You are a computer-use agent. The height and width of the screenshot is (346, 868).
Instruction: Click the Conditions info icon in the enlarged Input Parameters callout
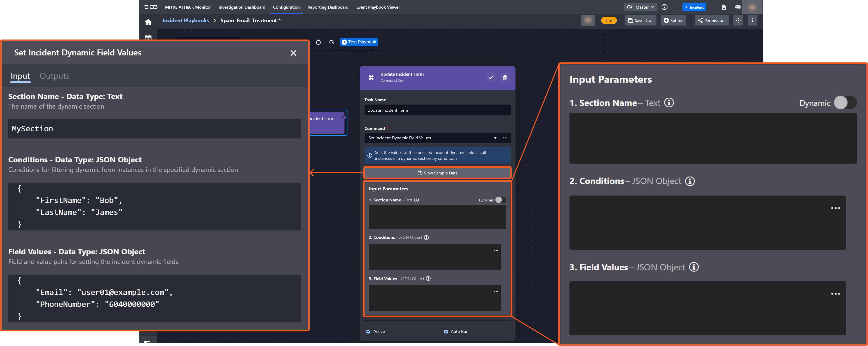(690, 181)
